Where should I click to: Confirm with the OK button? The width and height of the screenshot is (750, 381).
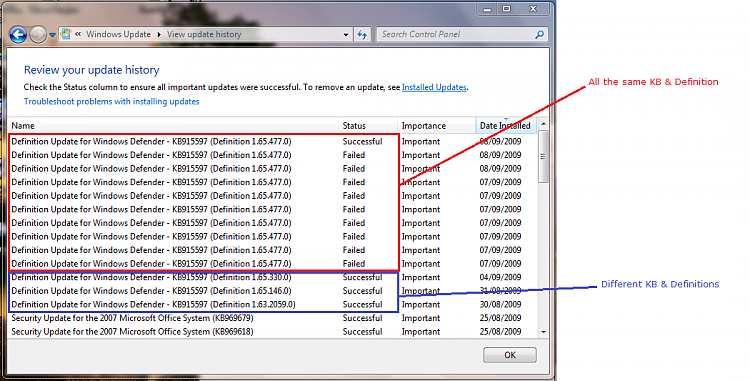point(509,355)
